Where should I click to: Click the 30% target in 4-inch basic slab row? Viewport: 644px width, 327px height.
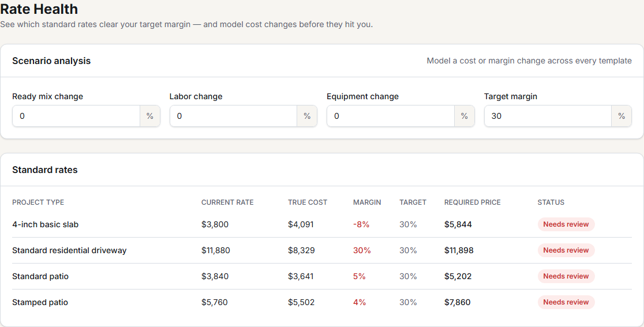pos(408,224)
